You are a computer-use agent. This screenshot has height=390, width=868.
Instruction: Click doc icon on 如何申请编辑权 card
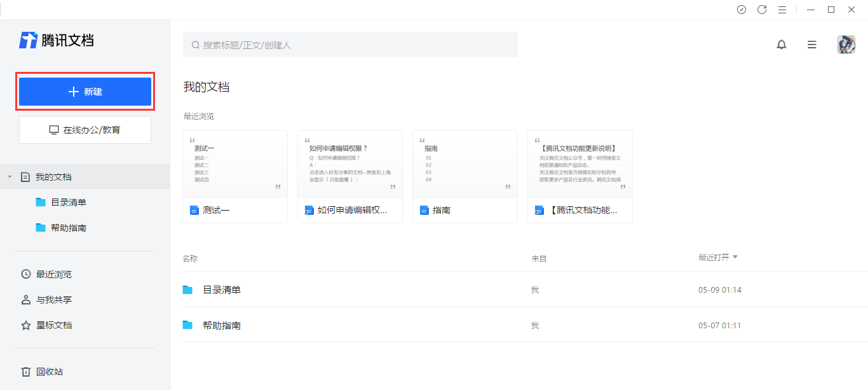(309, 210)
